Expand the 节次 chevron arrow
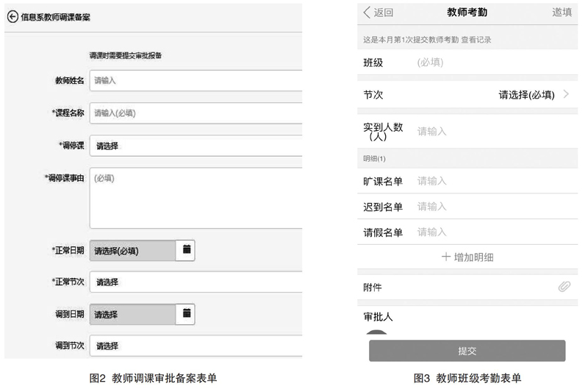This screenshot has height=392, width=588. point(566,94)
